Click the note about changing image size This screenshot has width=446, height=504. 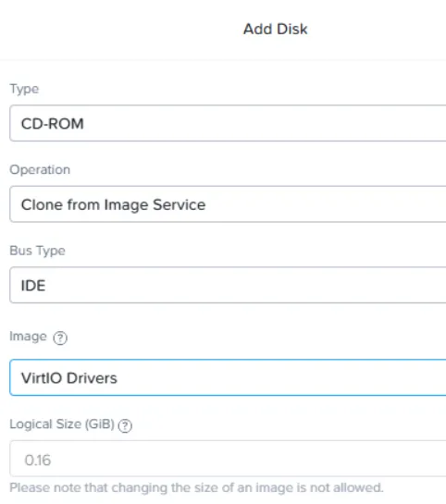[196, 487]
